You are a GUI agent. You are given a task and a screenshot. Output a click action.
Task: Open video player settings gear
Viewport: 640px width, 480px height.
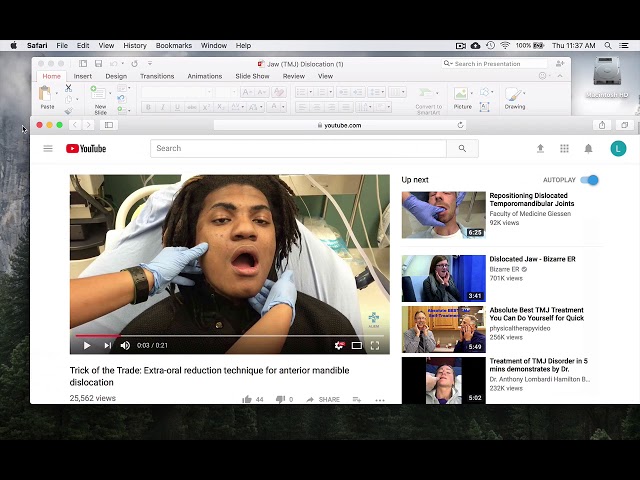pyautogui.click(x=339, y=346)
